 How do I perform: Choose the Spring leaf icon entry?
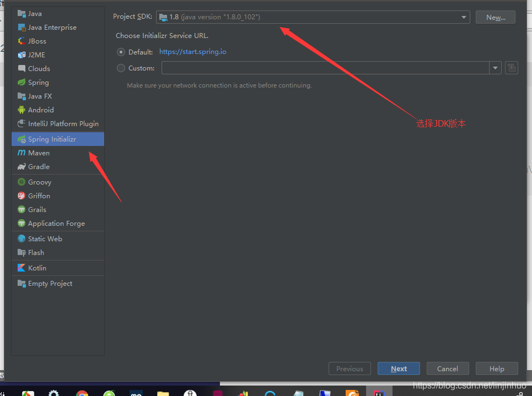pos(22,83)
